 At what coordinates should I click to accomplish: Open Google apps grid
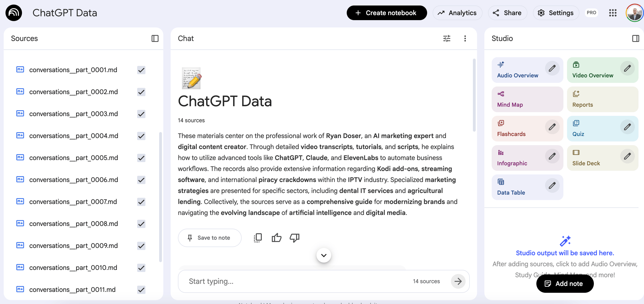[613, 13]
